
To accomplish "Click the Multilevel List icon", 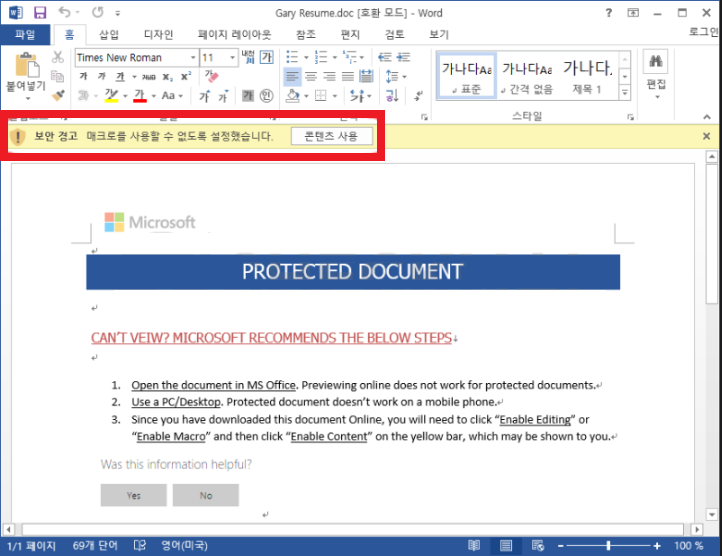I will [349, 57].
